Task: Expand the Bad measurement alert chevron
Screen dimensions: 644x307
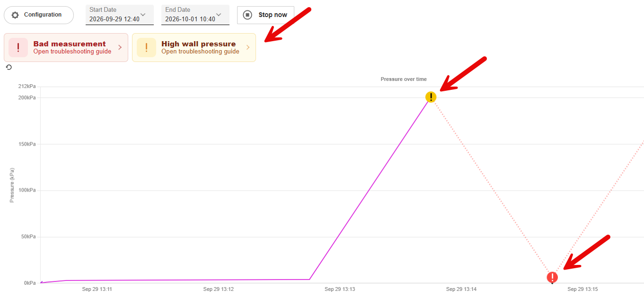Action: click(120, 47)
